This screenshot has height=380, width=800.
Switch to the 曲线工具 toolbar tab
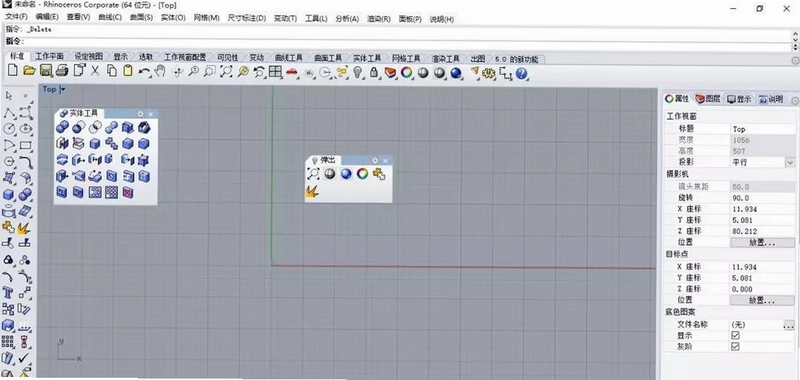coord(289,58)
